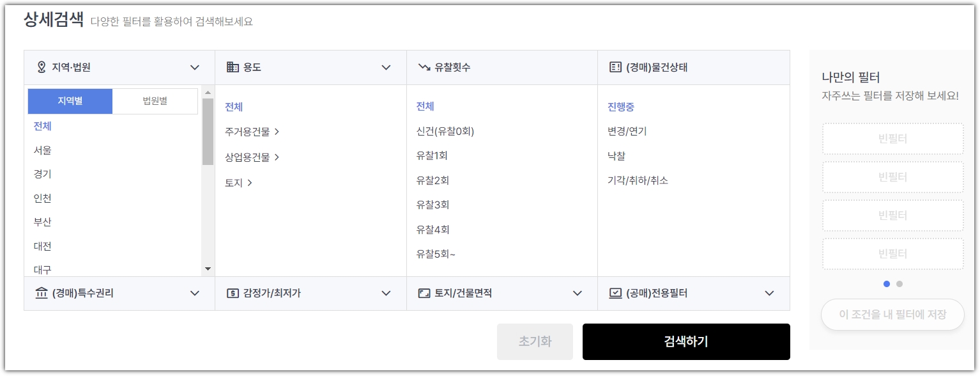Click the document icon beside (경매)물건상태
The width and height of the screenshot is (980, 376).
pos(615,67)
